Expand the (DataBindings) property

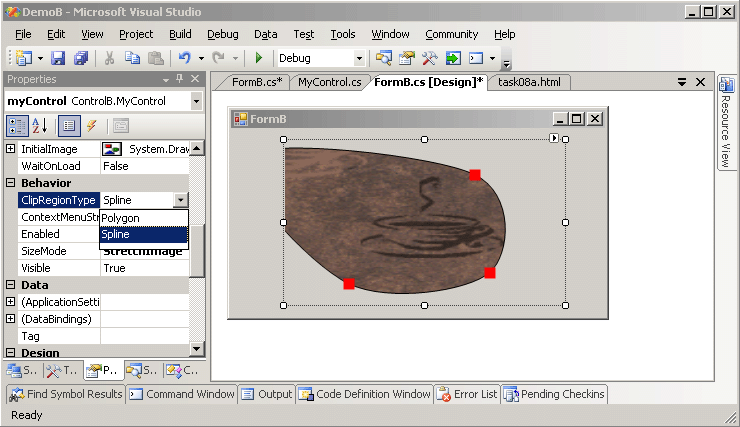(x=10, y=318)
